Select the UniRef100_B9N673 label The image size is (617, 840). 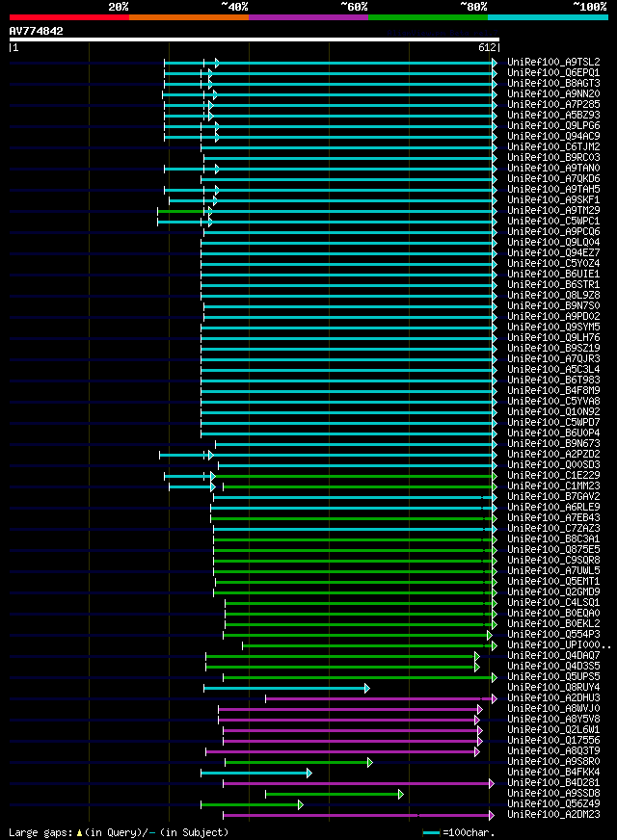(x=553, y=443)
